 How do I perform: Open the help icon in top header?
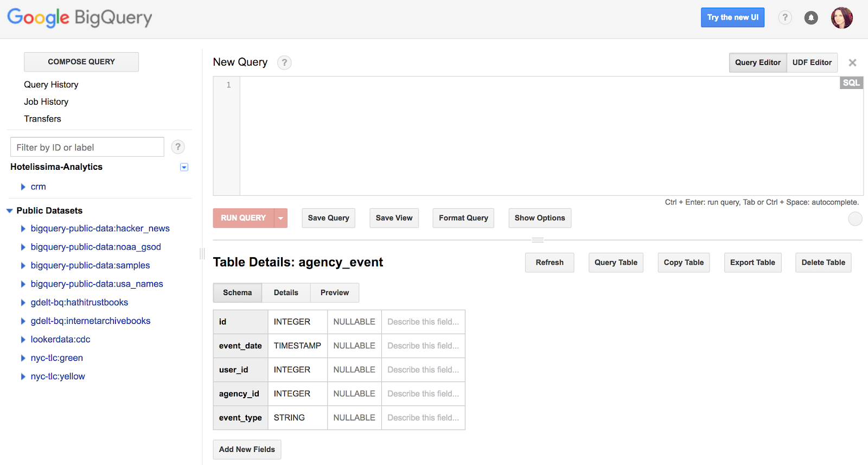click(784, 17)
